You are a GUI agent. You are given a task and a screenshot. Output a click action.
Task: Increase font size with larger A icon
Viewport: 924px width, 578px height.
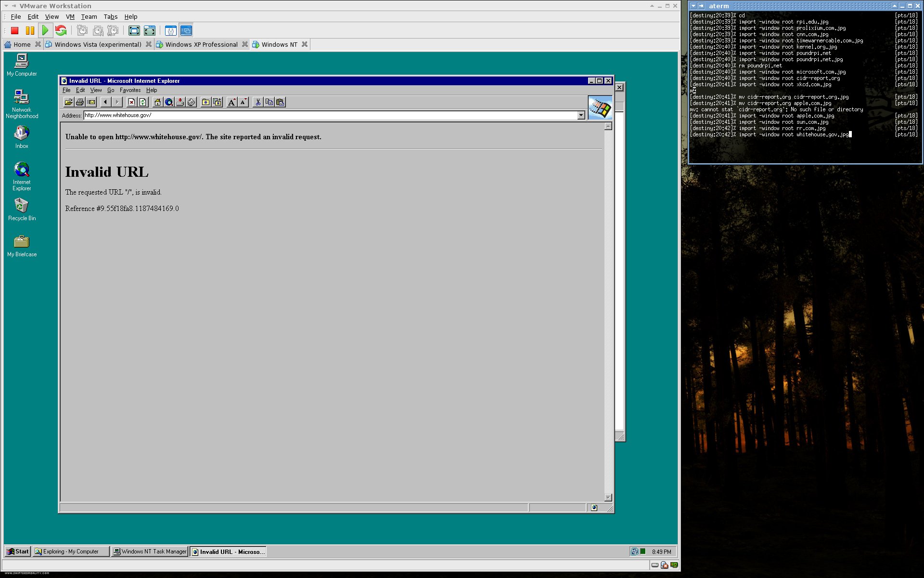coord(232,102)
